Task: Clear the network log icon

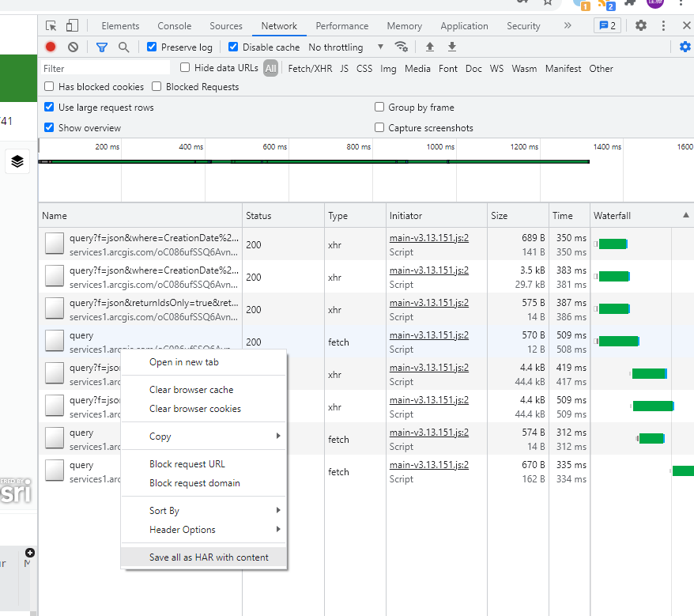Action: tap(73, 47)
